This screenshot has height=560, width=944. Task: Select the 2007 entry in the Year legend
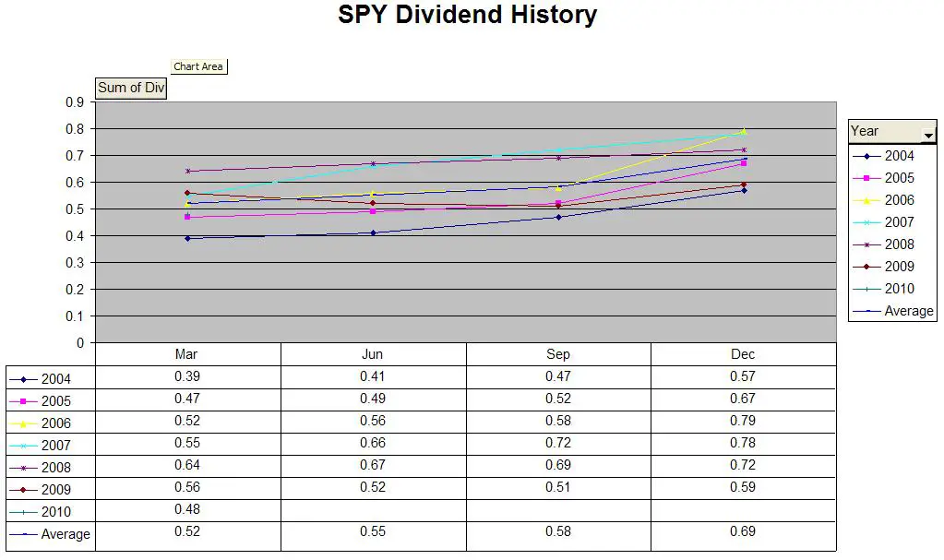[x=883, y=222]
